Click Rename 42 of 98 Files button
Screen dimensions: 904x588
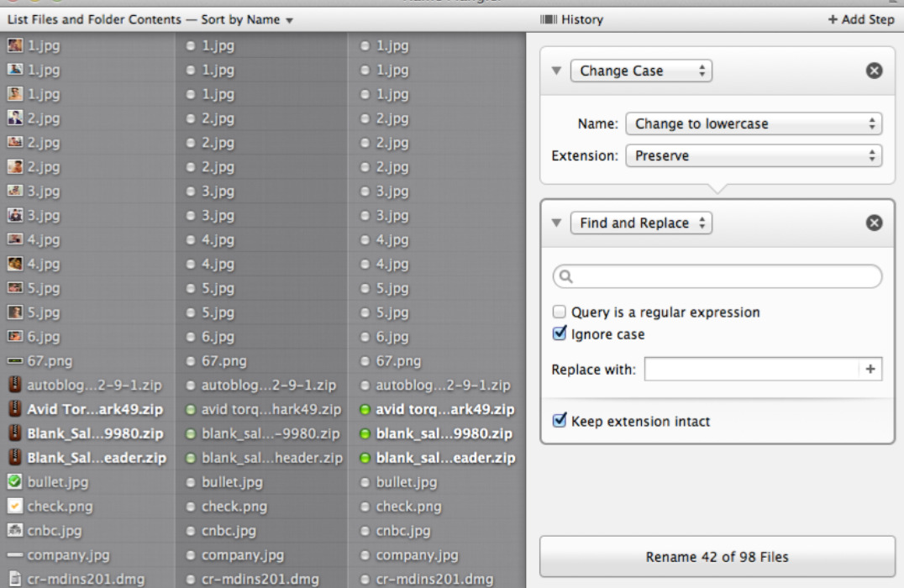tap(717, 557)
